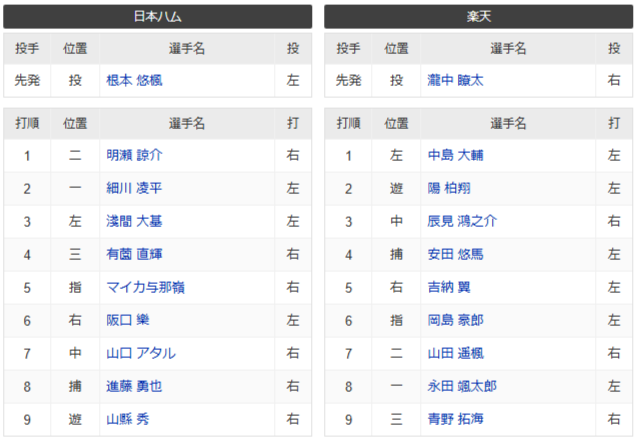
Task: Select 進藤 勇也 link
Action: [x=134, y=387]
